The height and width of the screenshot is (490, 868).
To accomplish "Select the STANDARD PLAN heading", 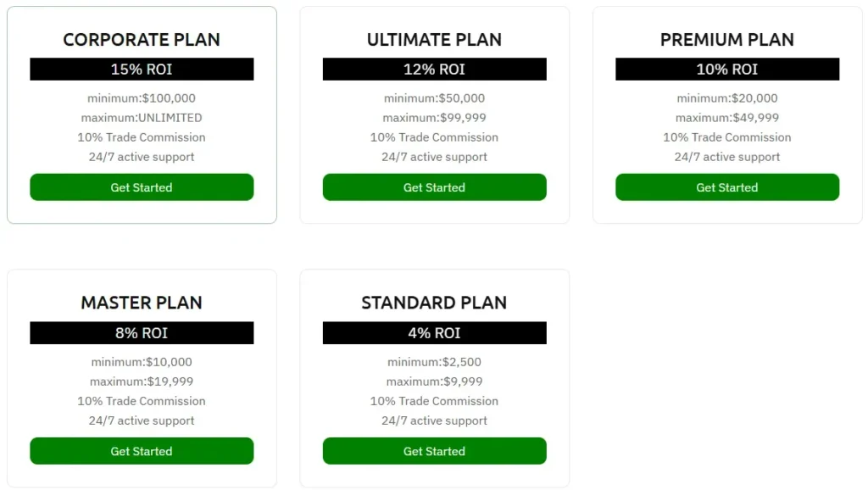I will 434,303.
